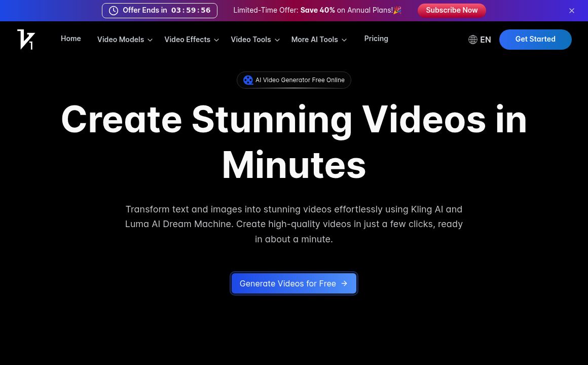Click the film reel icon in the badge
The height and width of the screenshot is (365, 588).
248,80
